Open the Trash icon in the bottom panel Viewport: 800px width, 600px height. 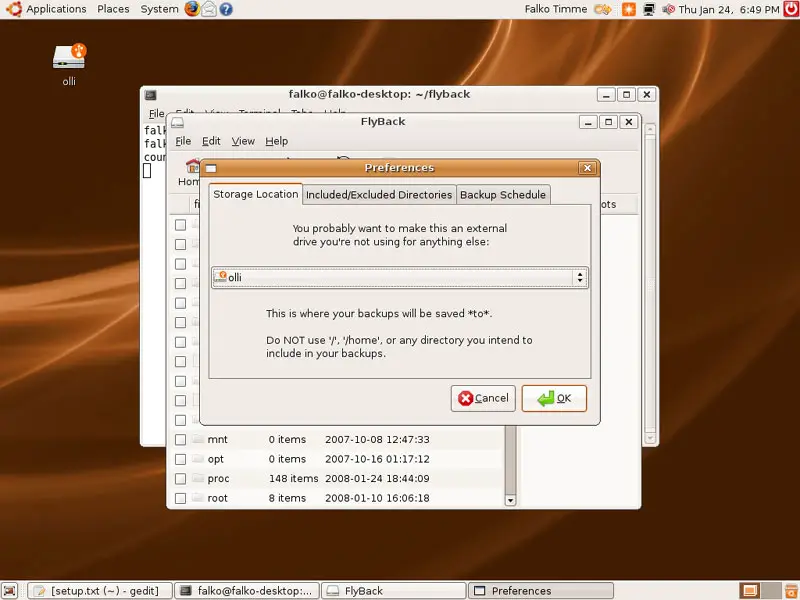pyautogui.click(x=791, y=591)
